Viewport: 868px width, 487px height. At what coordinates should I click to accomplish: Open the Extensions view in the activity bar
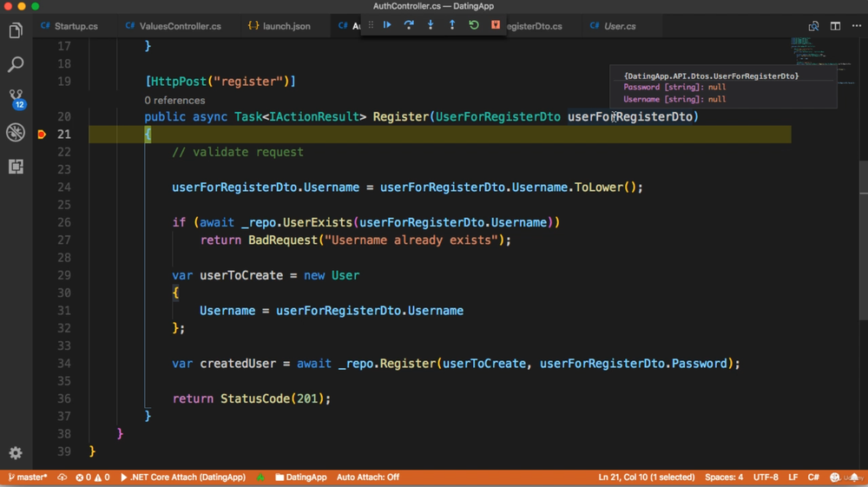[x=16, y=166]
